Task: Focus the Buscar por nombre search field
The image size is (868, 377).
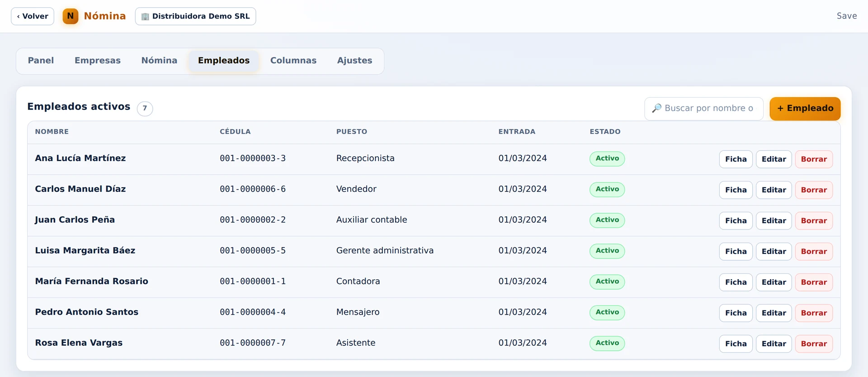Action: click(x=704, y=109)
